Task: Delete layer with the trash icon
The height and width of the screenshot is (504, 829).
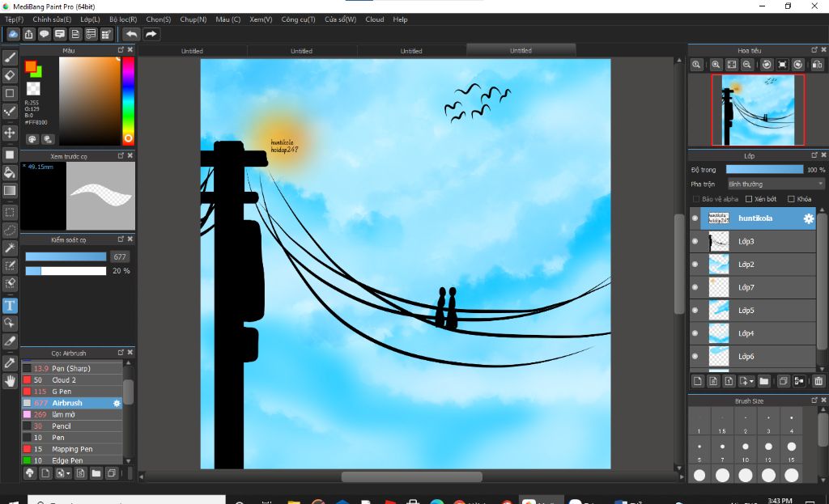Action: 818,381
